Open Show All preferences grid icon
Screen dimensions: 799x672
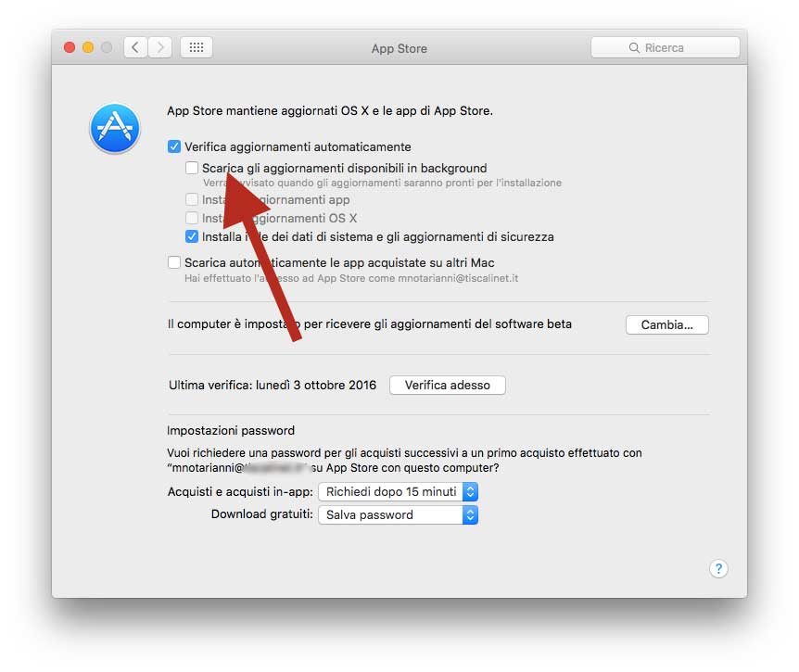click(x=197, y=47)
